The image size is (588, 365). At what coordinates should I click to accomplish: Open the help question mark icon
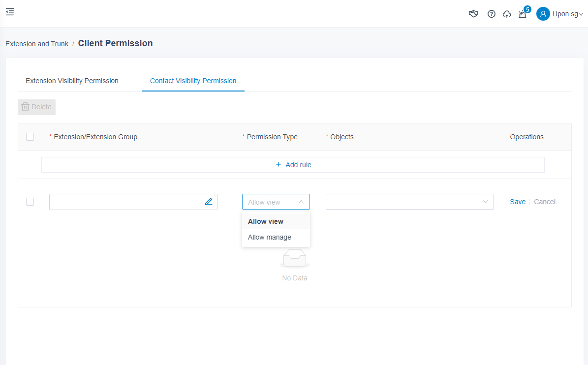(491, 14)
